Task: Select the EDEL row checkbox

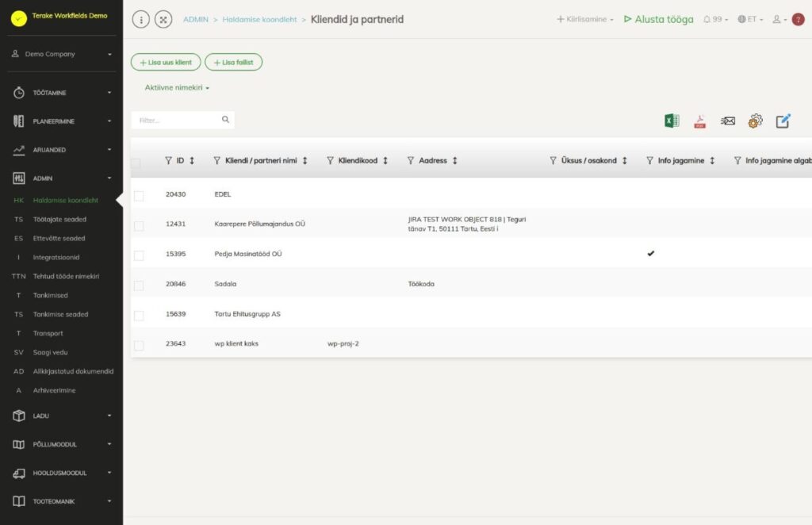Action: pyautogui.click(x=139, y=196)
